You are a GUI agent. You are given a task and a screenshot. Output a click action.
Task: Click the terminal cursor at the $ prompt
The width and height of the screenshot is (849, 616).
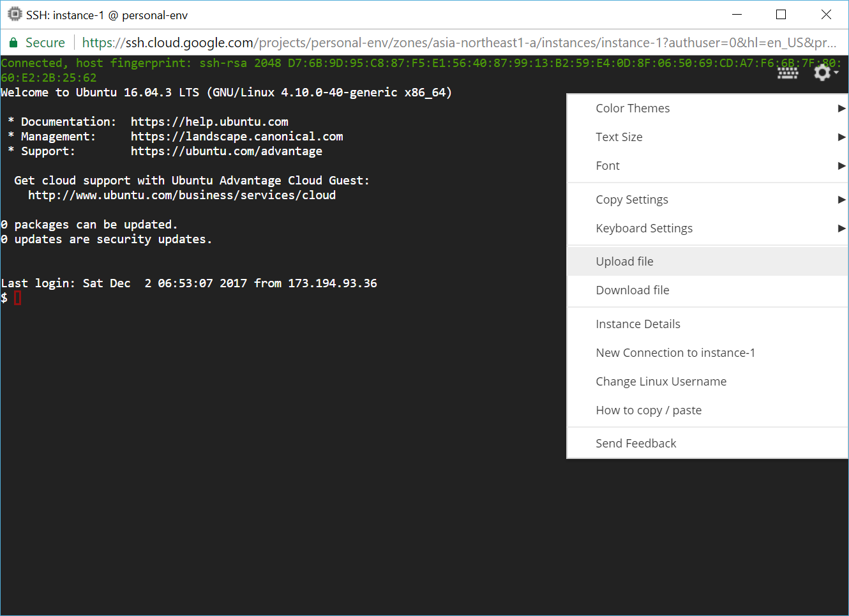pos(18,298)
